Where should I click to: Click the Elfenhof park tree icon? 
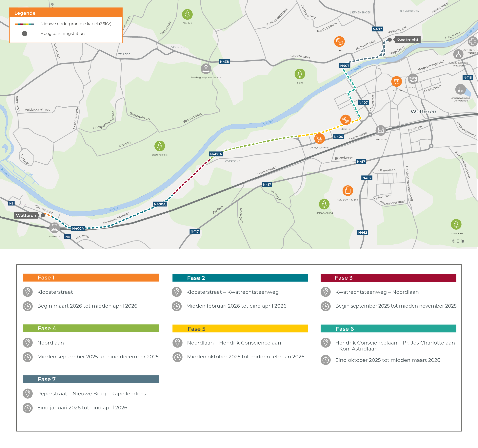187,14
